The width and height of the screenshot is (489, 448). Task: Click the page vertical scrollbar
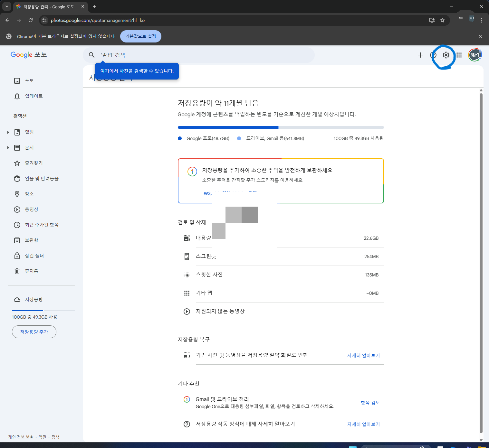pos(481,263)
